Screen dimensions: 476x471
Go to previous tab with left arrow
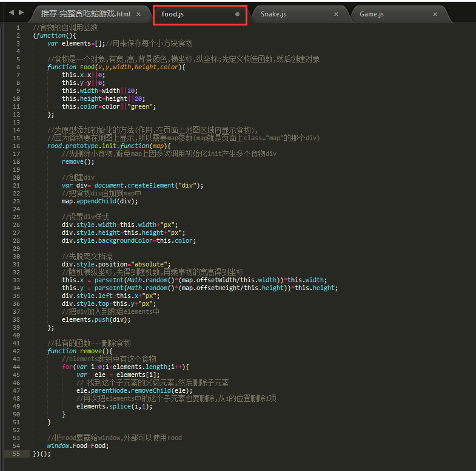(x=12, y=13)
